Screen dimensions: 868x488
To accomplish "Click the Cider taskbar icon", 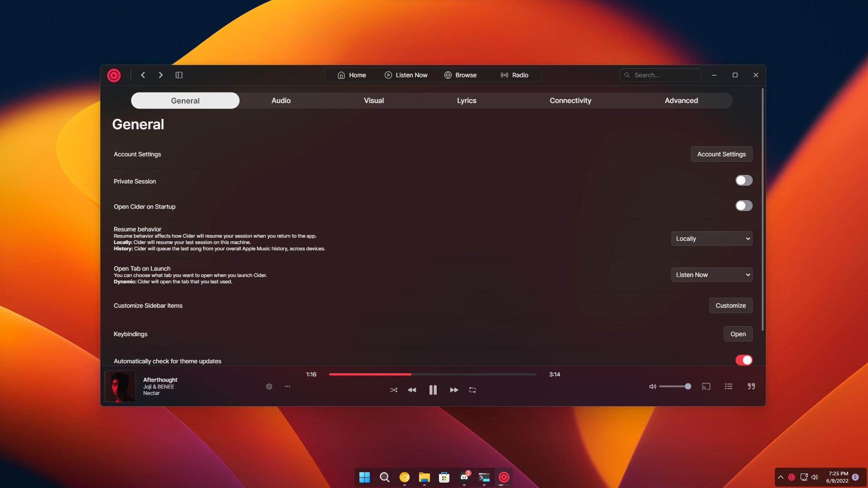I will point(504,477).
